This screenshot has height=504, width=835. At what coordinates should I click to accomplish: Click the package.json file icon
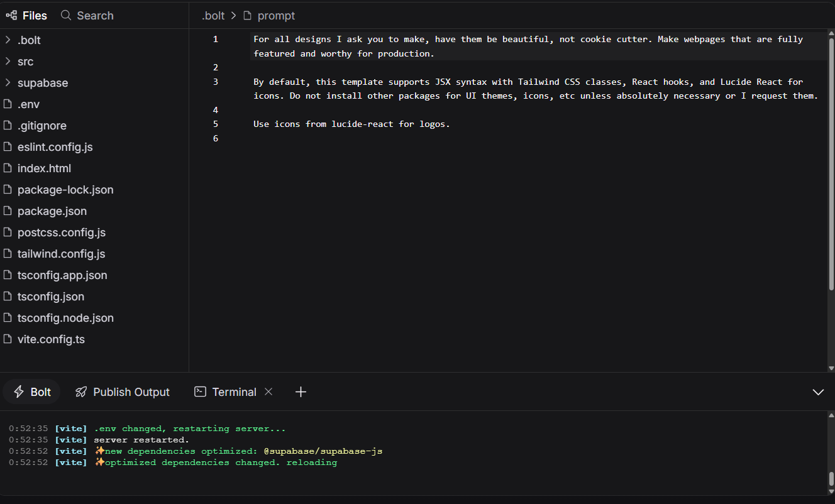point(8,211)
